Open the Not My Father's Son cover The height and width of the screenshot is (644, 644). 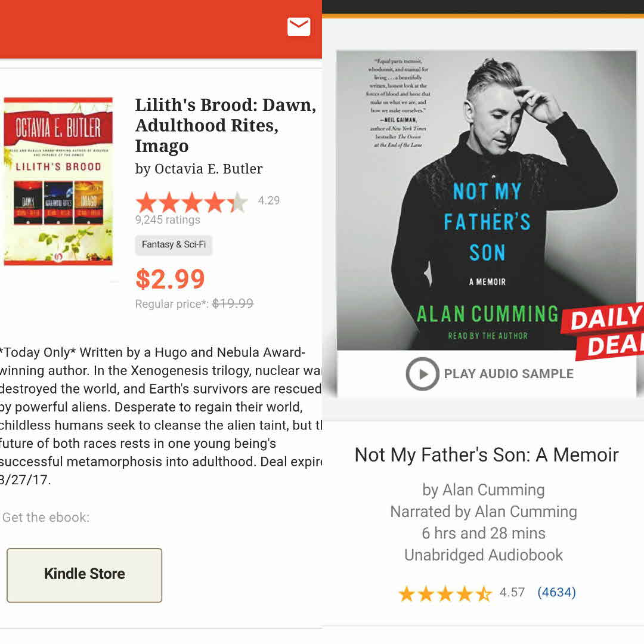[487, 200]
